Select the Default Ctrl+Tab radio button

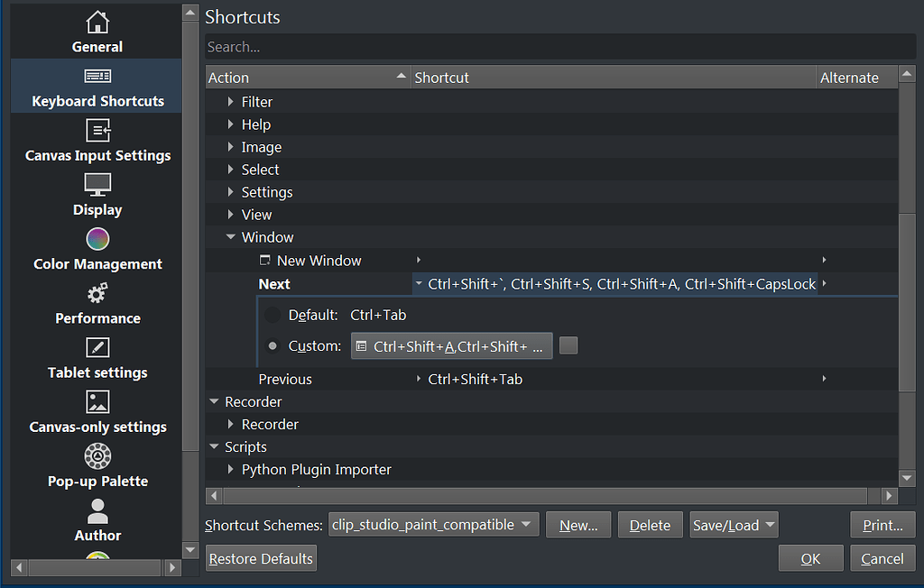pyautogui.click(x=273, y=316)
